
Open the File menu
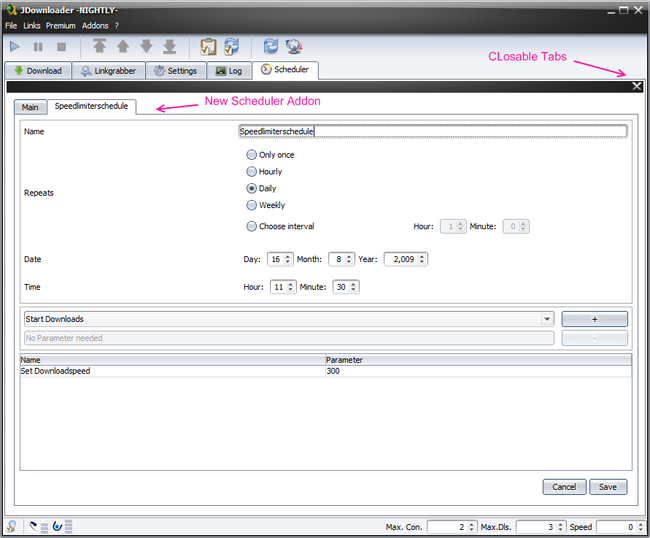point(11,26)
